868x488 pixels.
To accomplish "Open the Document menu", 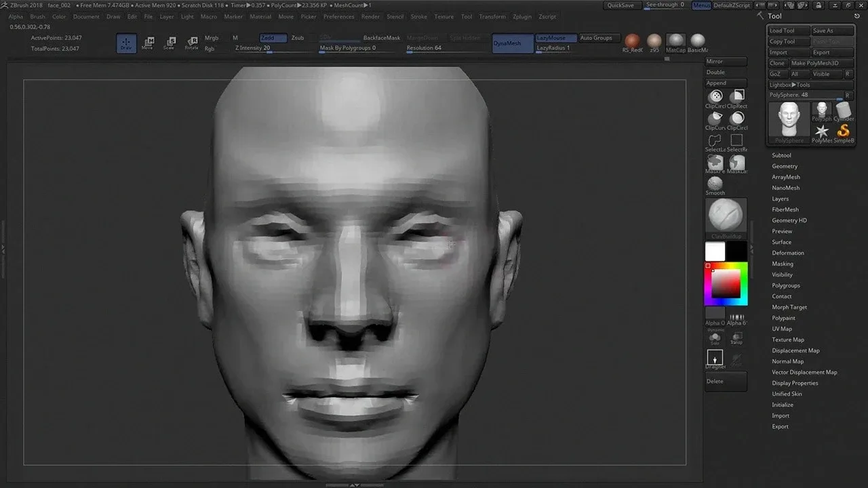I will pos(86,16).
